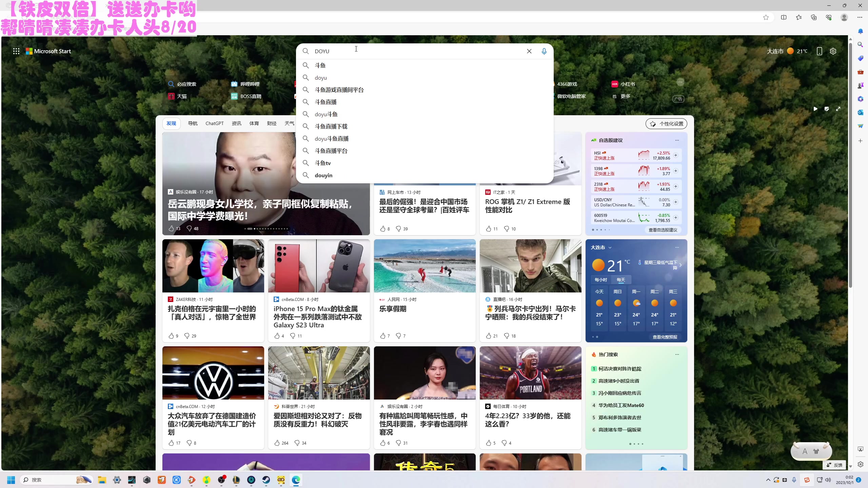Image resolution: width=868 pixels, height=488 pixels.
Task: Show hidden system tray icons
Action: pos(768,480)
